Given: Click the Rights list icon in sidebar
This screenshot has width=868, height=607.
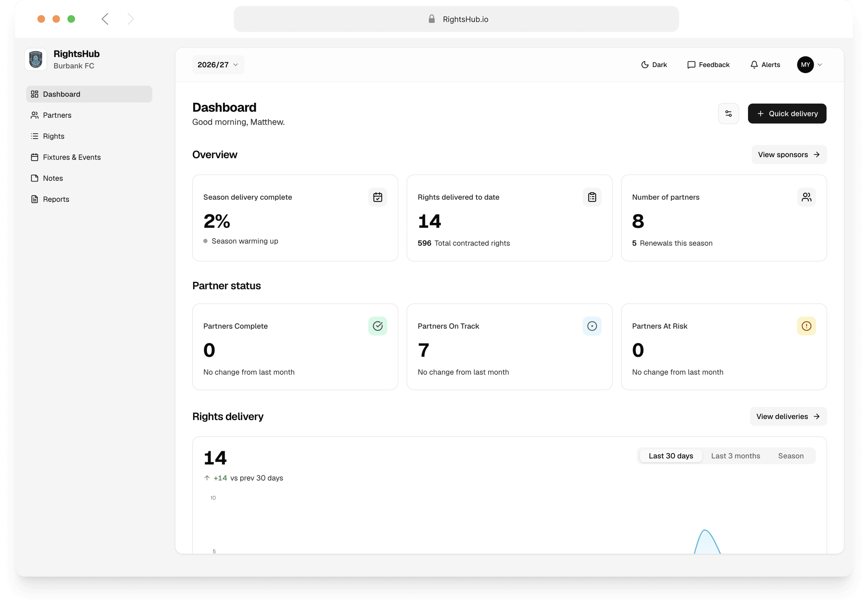Looking at the screenshot, I should coord(34,136).
